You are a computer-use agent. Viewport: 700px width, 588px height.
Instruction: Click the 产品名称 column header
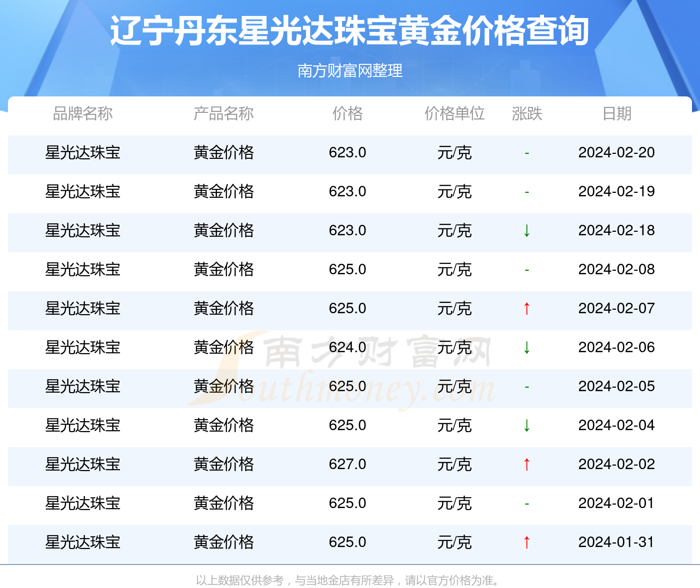223,114
